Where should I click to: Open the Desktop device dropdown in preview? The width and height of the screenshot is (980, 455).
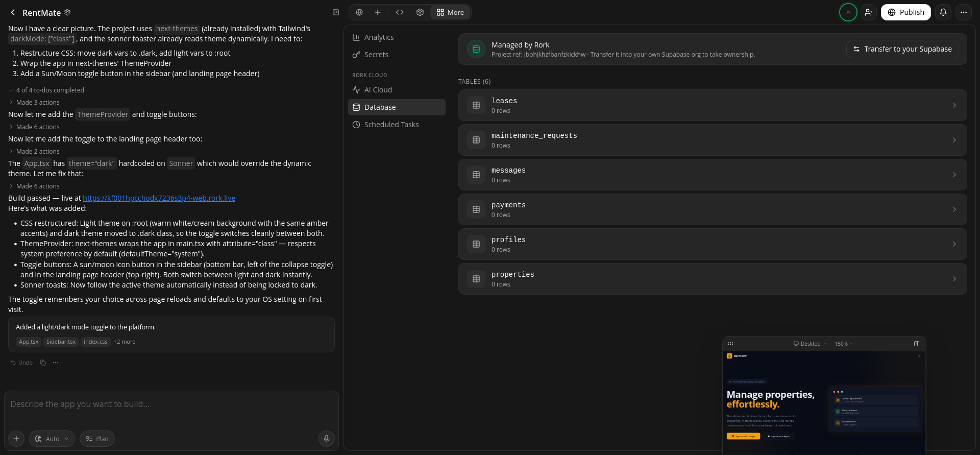810,344
